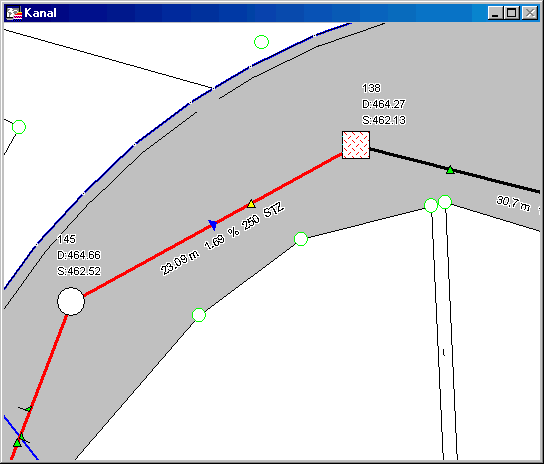Click the blue flow arrow on red pipe
The height and width of the screenshot is (464, 544).
coord(213,225)
